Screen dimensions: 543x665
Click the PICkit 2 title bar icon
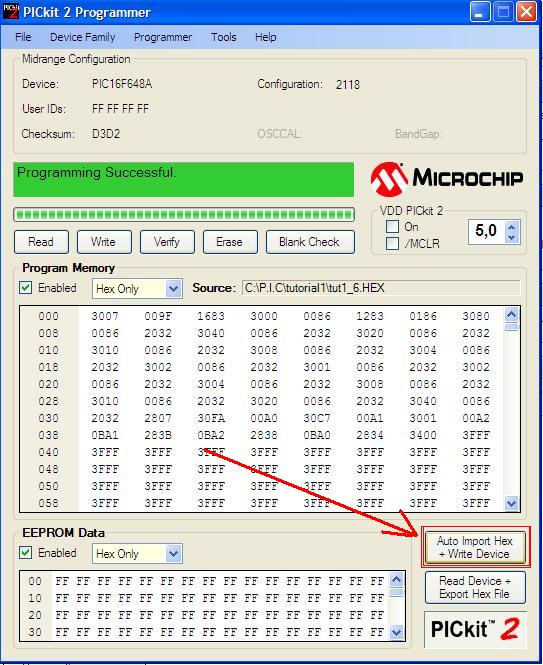[x=11, y=11]
